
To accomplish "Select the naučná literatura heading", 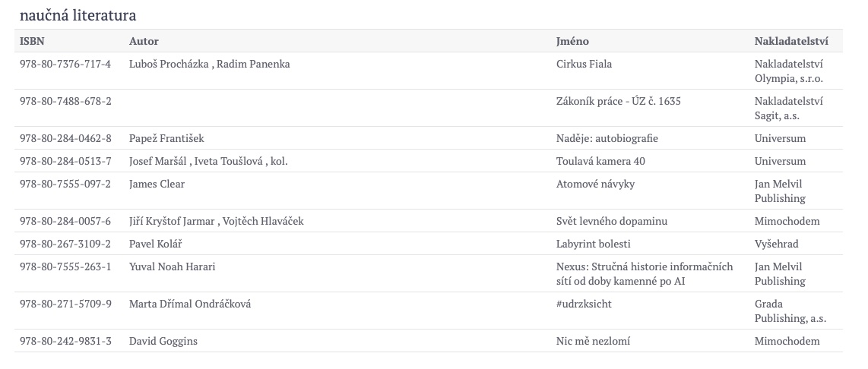I will [78, 15].
